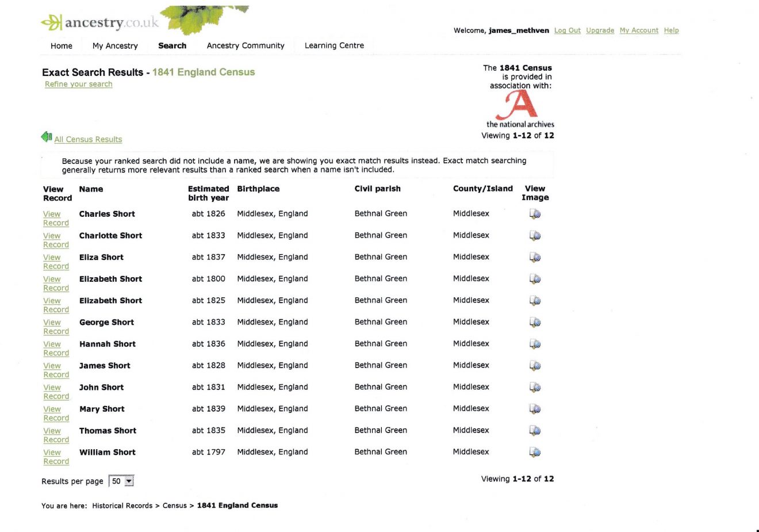Go to the Learning Centre tab
The width and height of the screenshot is (759, 532).
pyautogui.click(x=334, y=45)
